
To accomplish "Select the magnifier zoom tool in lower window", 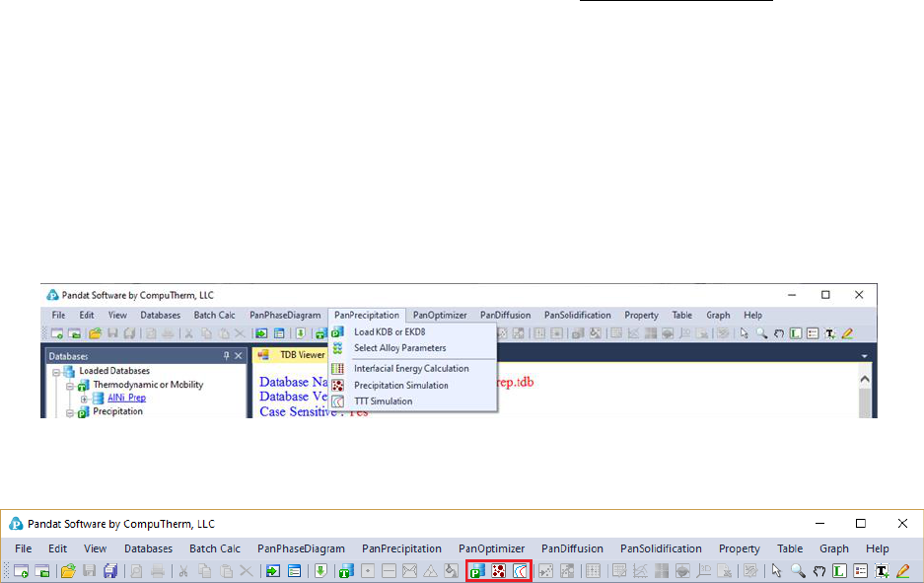I will [x=798, y=570].
